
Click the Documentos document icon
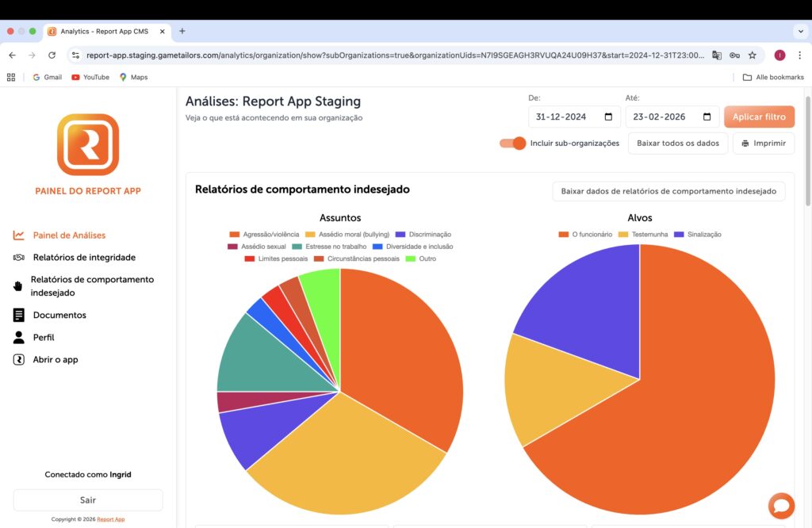19,315
